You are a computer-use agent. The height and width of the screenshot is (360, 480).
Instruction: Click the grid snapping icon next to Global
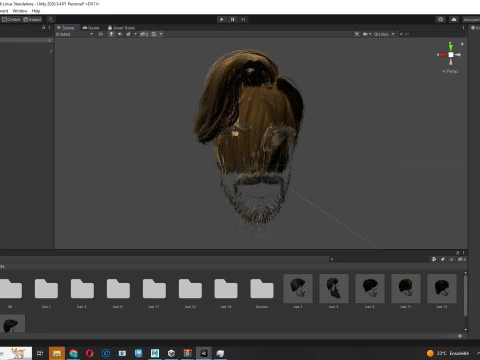(50, 20)
